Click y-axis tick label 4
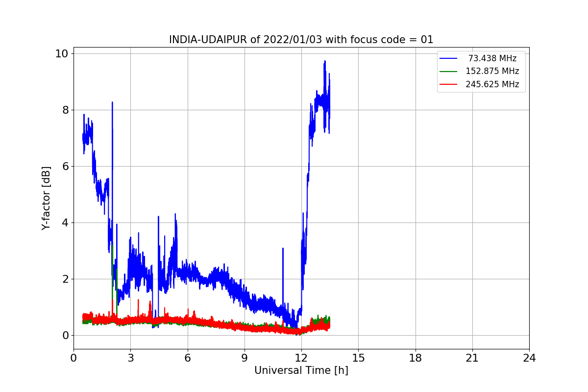588x392 pixels. (65, 222)
